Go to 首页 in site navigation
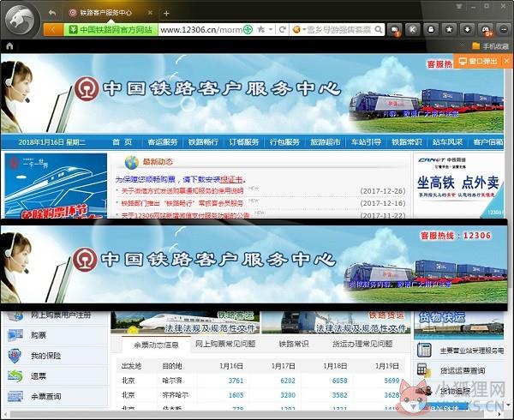The height and width of the screenshot is (420, 514). coord(123,142)
